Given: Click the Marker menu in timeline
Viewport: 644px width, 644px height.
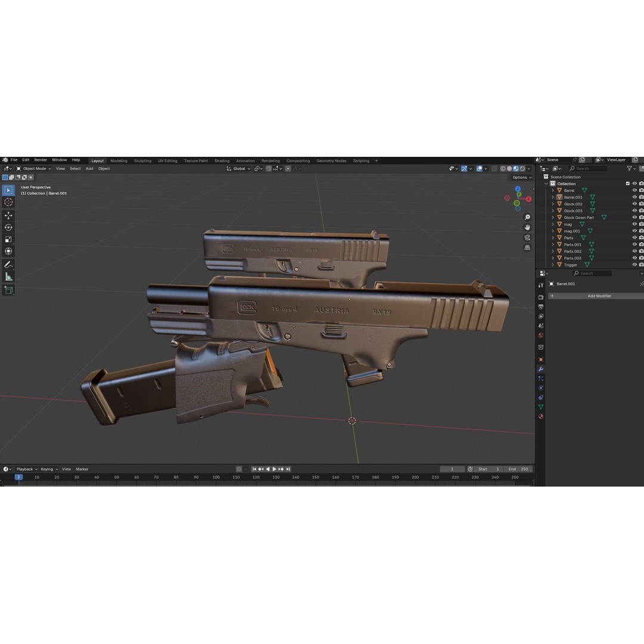Looking at the screenshot, I should pos(82,469).
